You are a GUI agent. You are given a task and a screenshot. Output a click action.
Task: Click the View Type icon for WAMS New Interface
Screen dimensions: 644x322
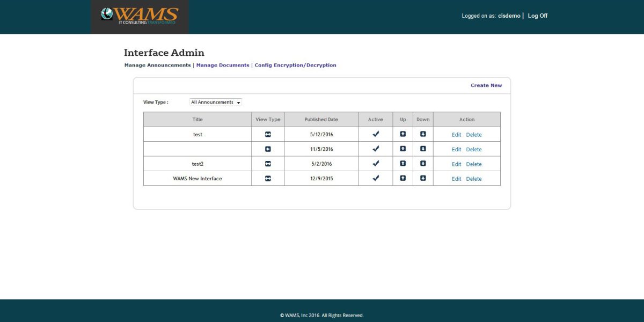tap(267, 178)
